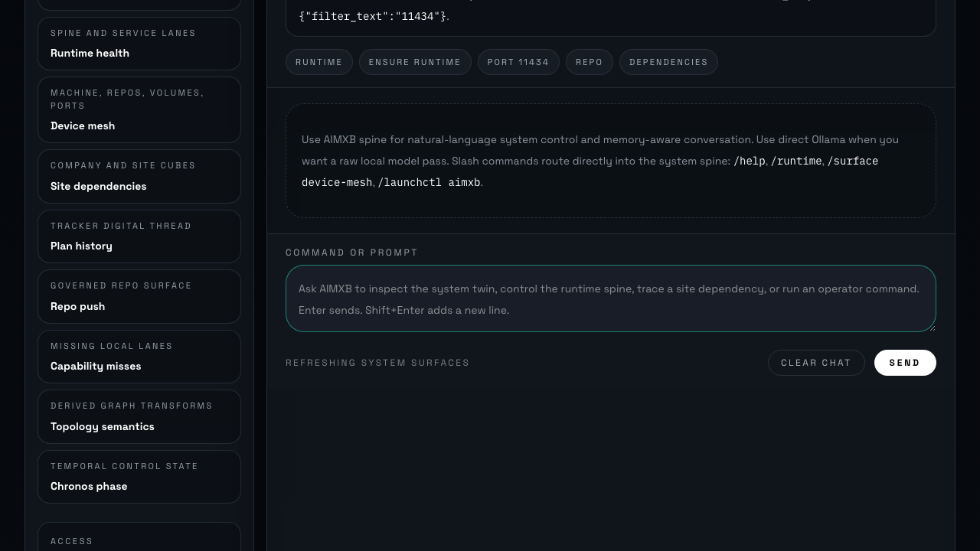Open the Capability misses card
Image resolution: width=980 pixels, height=551 pixels.
click(139, 357)
